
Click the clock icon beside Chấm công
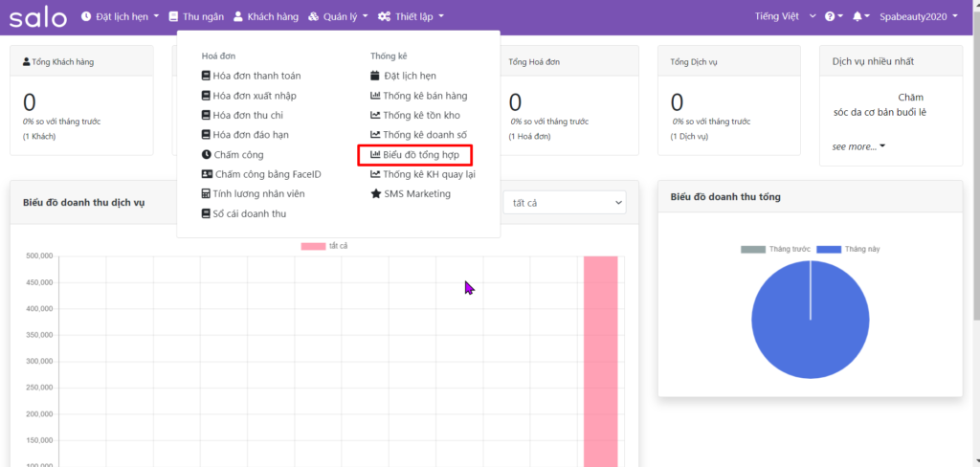point(207,154)
